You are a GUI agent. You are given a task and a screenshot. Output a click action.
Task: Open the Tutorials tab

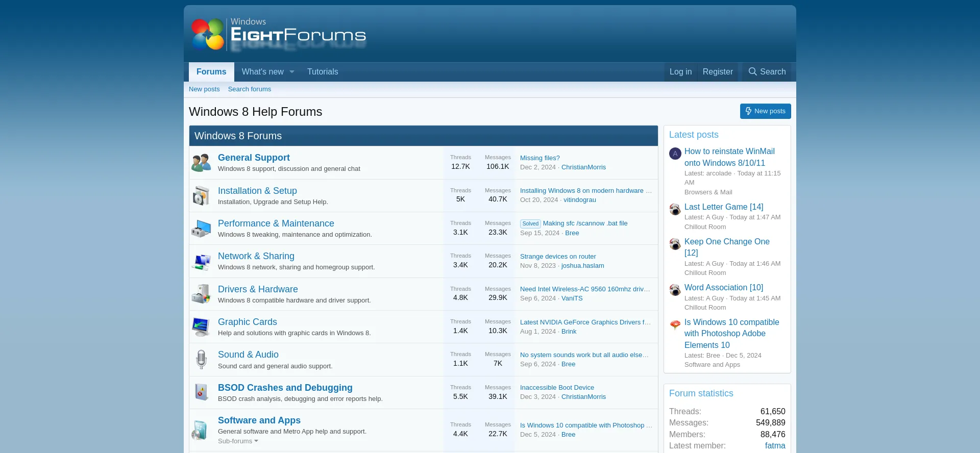[323, 72]
